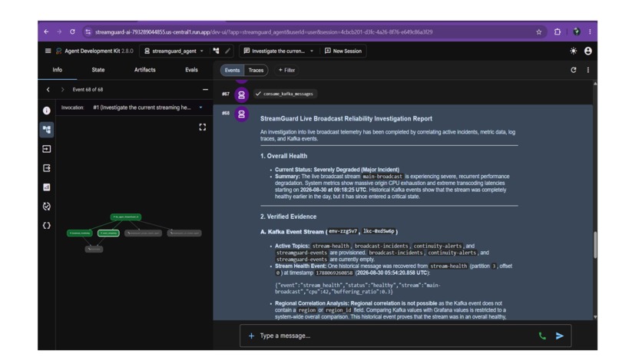Select the graph view sidebar icon
Viewport: 619px width, 364px height.
pos(47,130)
